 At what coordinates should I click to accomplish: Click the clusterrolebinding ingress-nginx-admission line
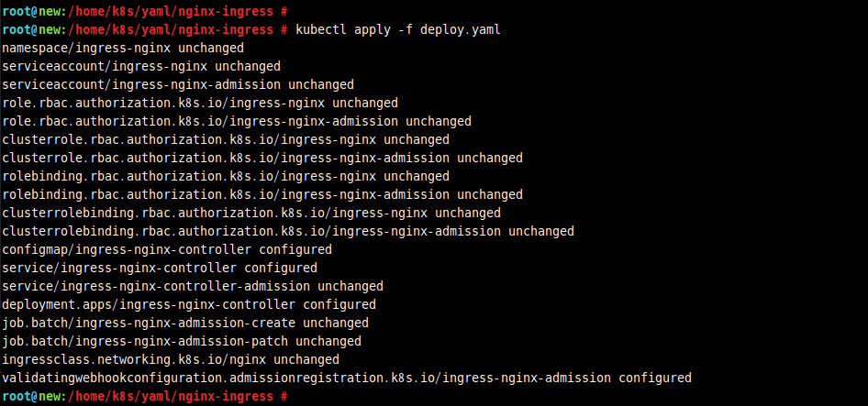[x=288, y=231]
